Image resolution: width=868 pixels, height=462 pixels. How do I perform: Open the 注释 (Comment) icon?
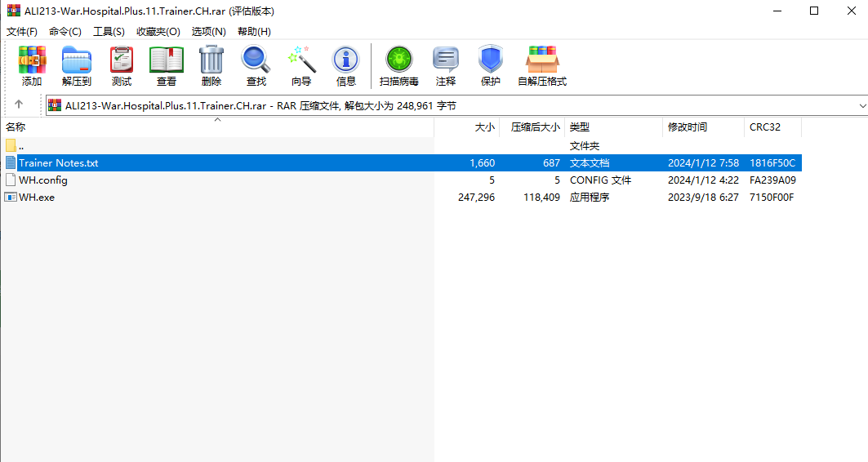pyautogui.click(x=446, y=60)
